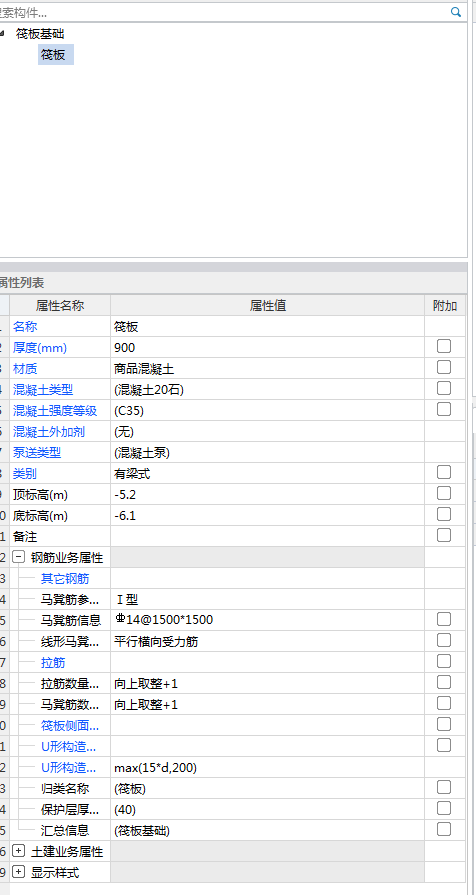Open the 商品混凝土 material value cell

[x=267, y=369]
